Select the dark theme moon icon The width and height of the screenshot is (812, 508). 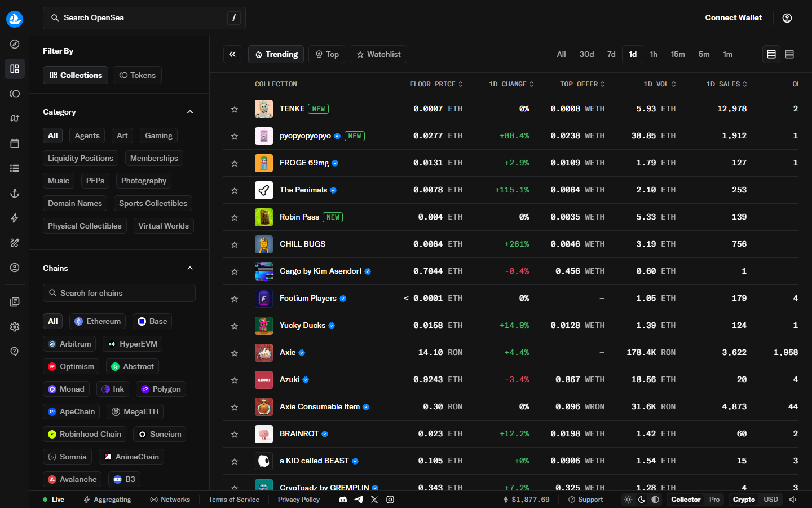click(x=642, y=500)
